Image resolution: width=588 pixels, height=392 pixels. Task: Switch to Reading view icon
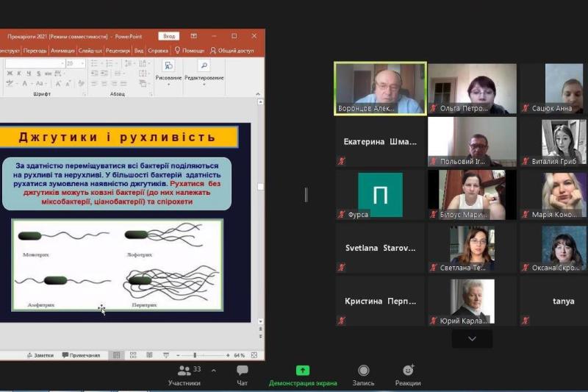(149, 355)
